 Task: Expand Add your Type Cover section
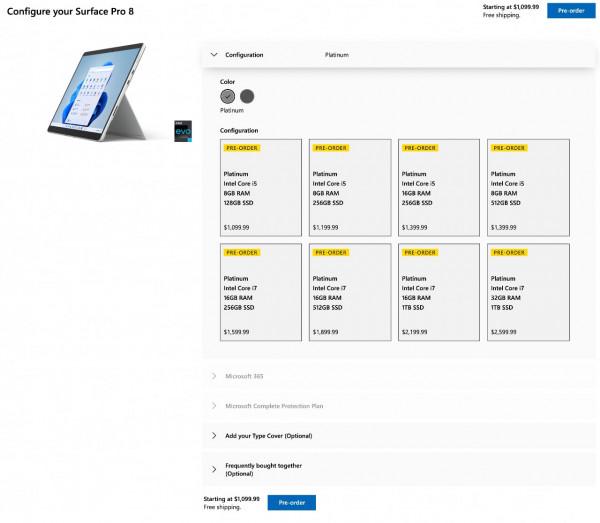(x=214, y=436)
